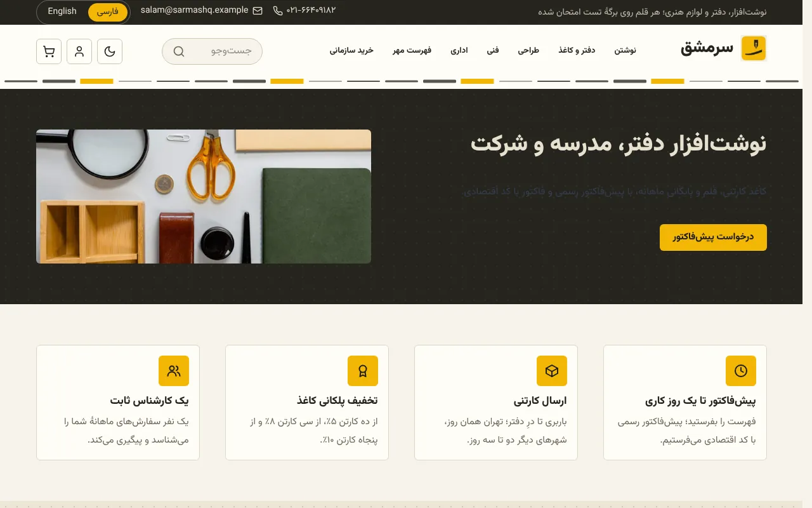
Task: Open the user account icon
Action: pos(79,51)
